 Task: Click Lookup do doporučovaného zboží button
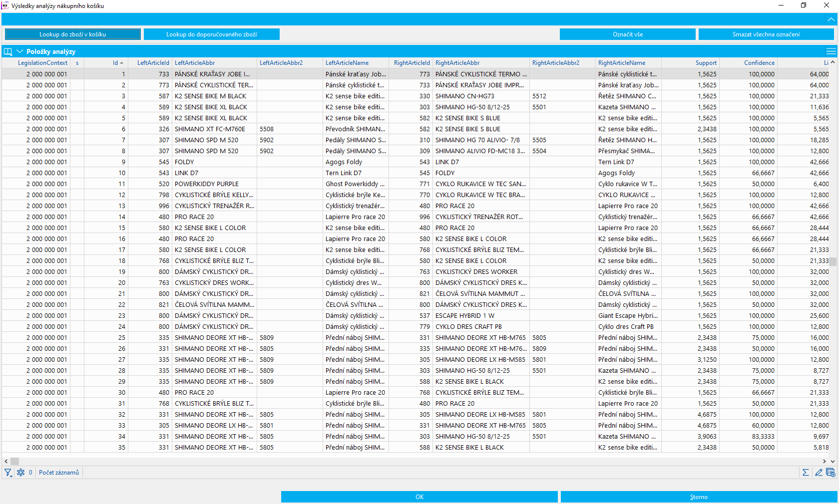212,34
